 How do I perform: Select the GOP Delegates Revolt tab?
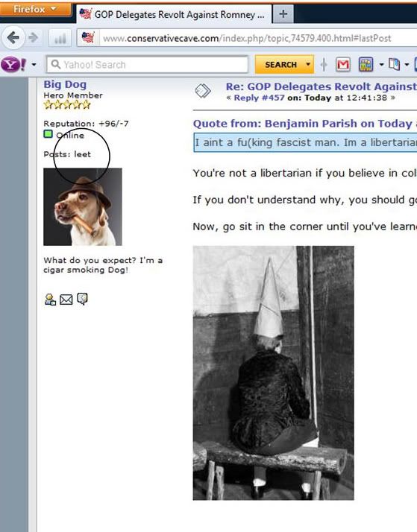[174, 15]
